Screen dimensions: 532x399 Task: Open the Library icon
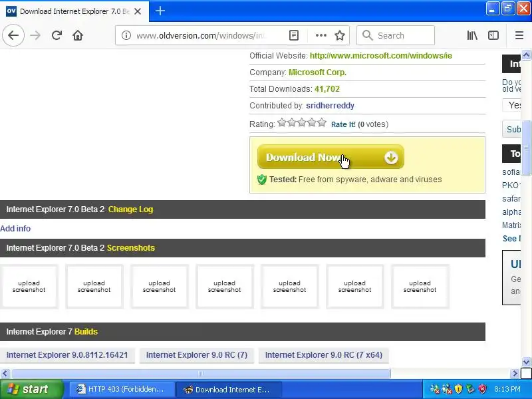click(472, 35)
